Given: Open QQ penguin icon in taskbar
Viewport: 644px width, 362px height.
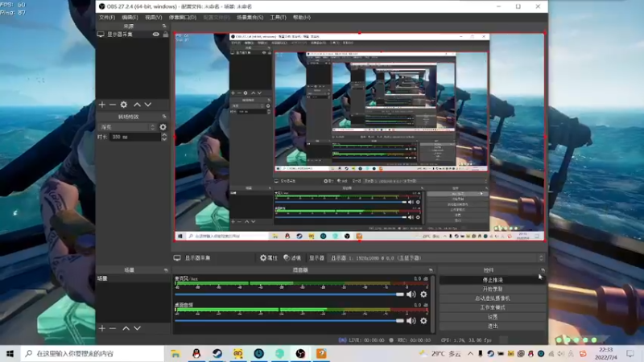Looking at the screenshot, I should pyautogui.click(x=196, y=353).
